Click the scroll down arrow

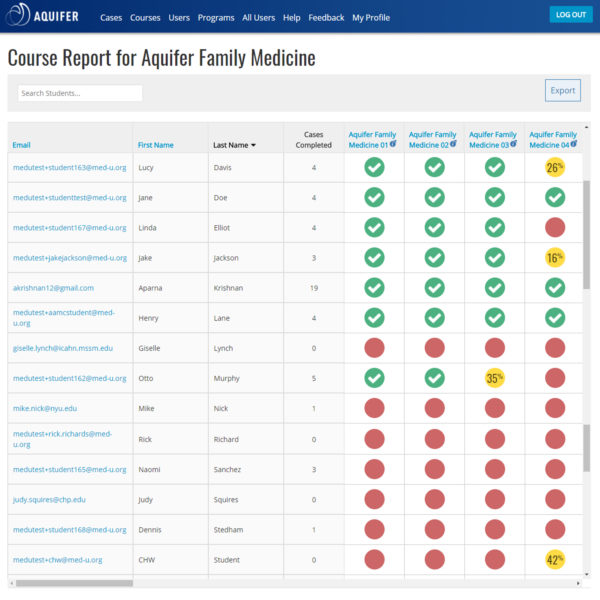tap(586, 574)
